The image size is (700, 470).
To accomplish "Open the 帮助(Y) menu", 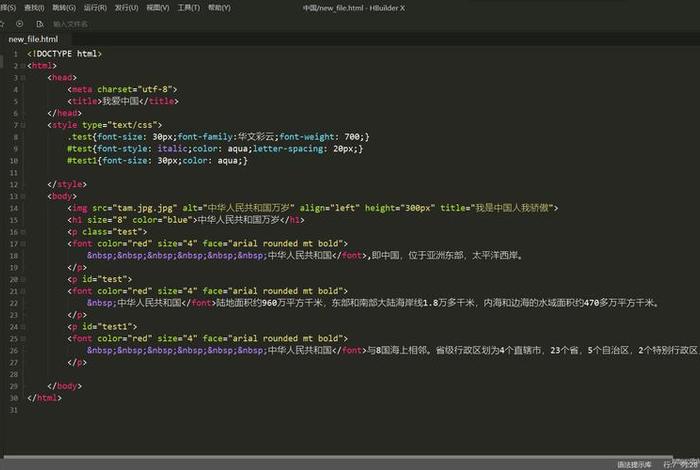I will pyautogui.click(x=219, y=8).
